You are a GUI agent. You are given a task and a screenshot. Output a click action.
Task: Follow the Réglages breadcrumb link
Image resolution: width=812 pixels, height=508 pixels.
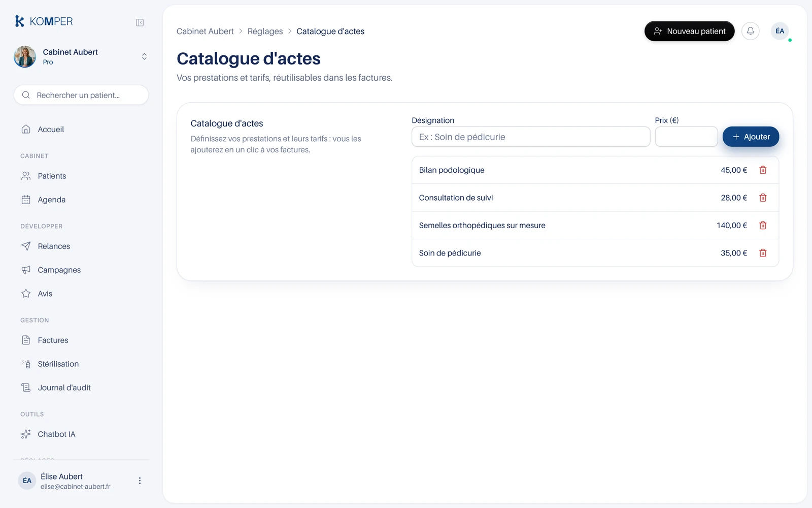265,31
